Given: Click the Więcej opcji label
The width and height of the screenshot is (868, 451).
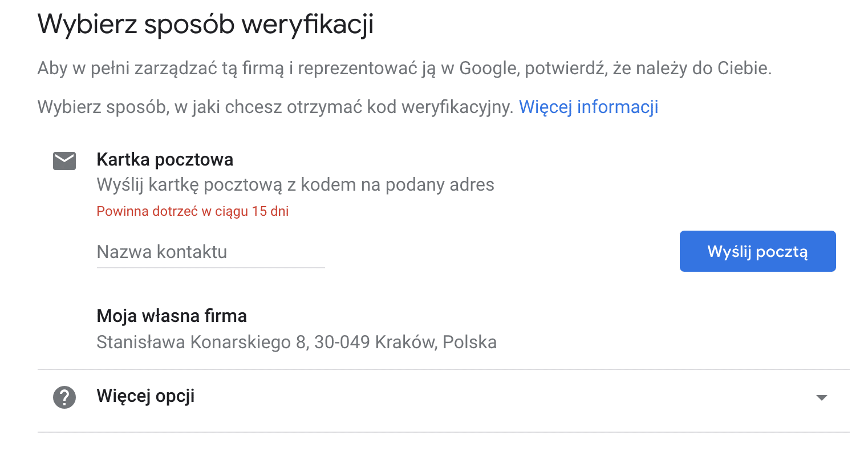Looking at the screenshot, I should tap(145, 396).
